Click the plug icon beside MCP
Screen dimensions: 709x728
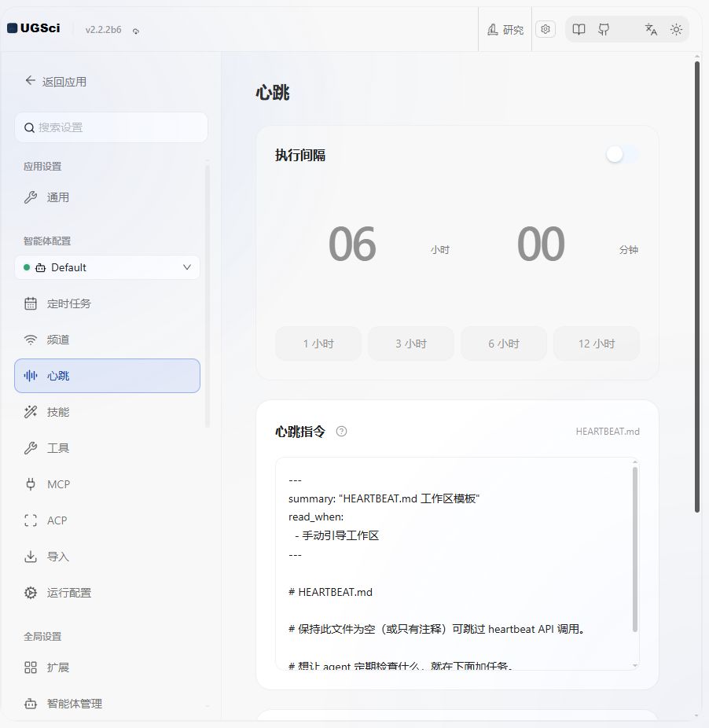coord(31,484)
